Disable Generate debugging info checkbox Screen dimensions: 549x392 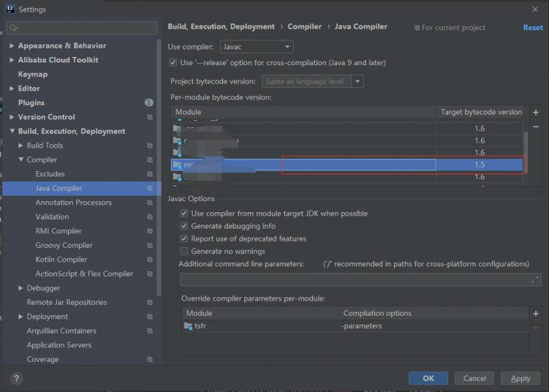(x=184, y=226)
